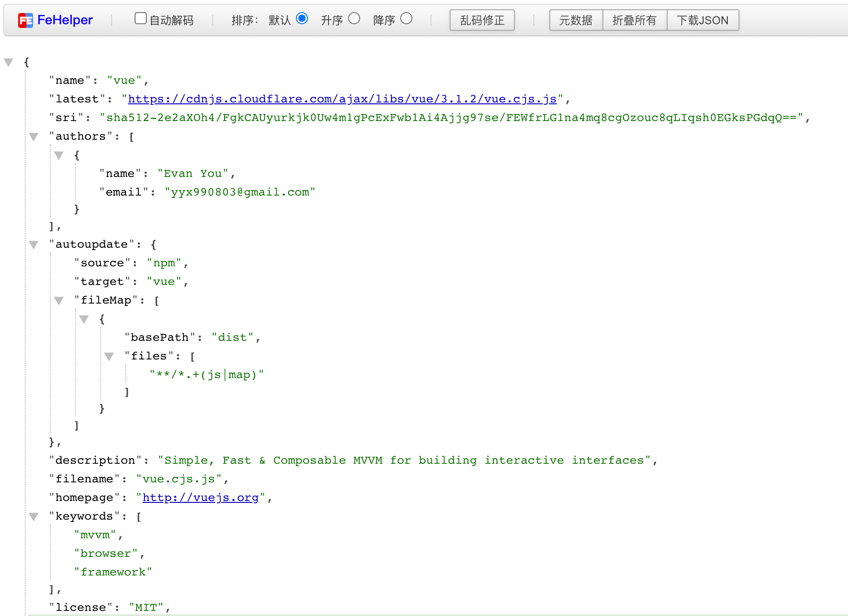Click the "vue" value next to the target key

(x=164, y=282)
